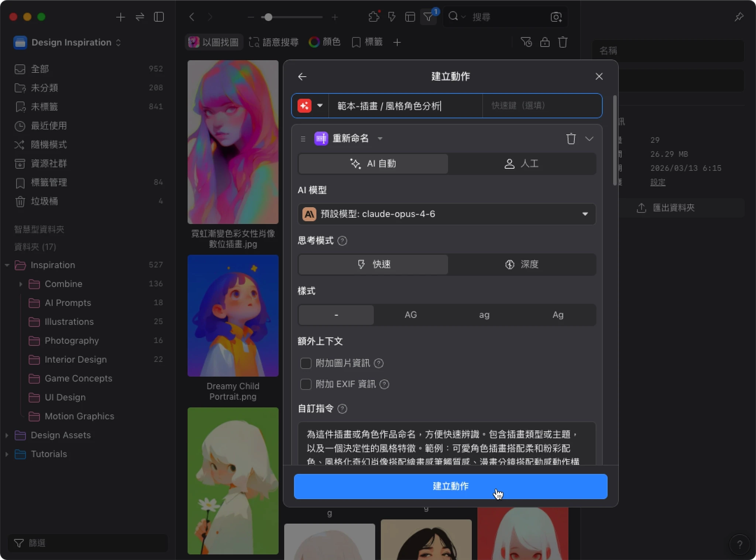Click the pin icon in inspector
This screenshot has height=560, width=756.
[739, 17]
